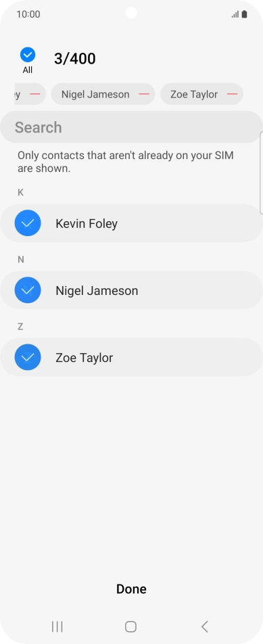Toggle the All select checkbox
The height and width of the screenshot is (644, 263).
(x=28, y=55)
